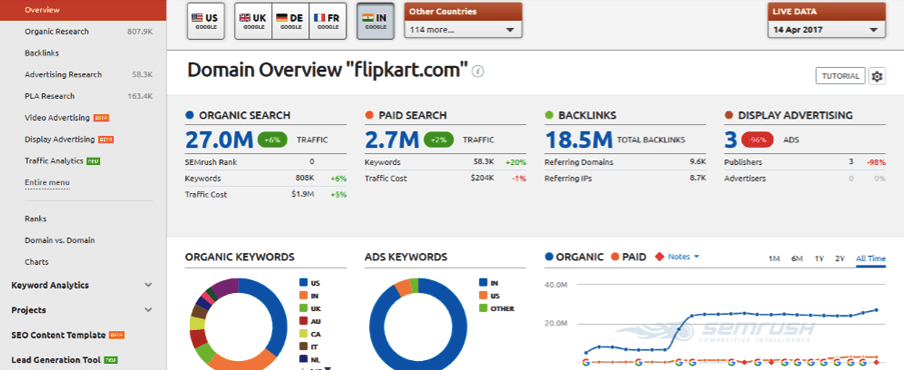Screen dimensions: 904x370
Task: Click the organic Keywords value 808K
Action: [306, 179]
